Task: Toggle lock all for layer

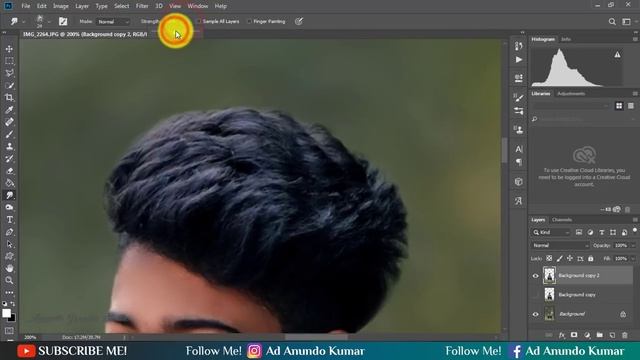Action: (591, 258)
